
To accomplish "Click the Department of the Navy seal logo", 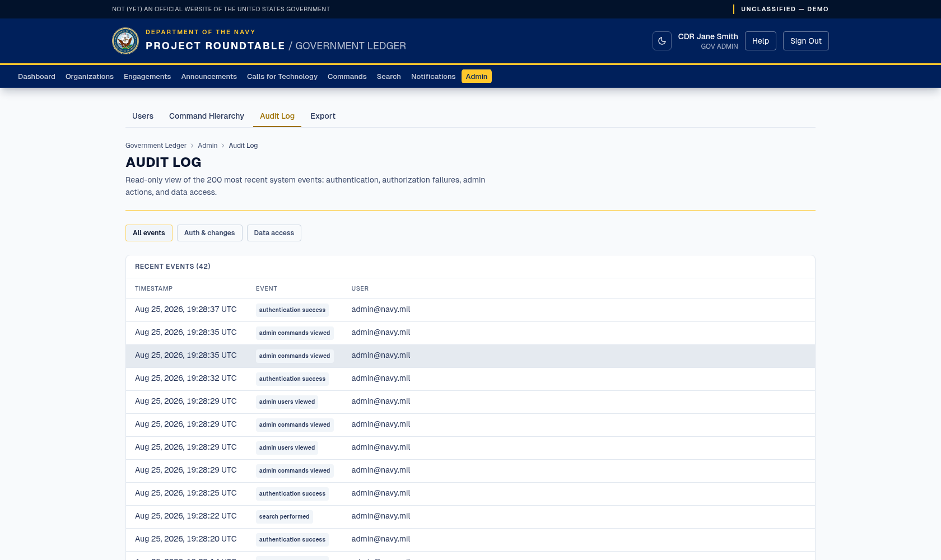I will pos(125,41).
